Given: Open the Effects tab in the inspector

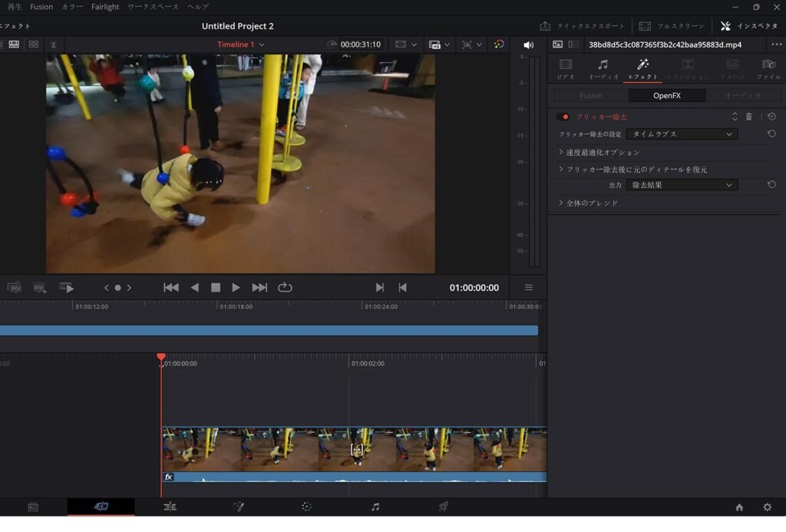Looking at the screenshot, I should 642,68.
